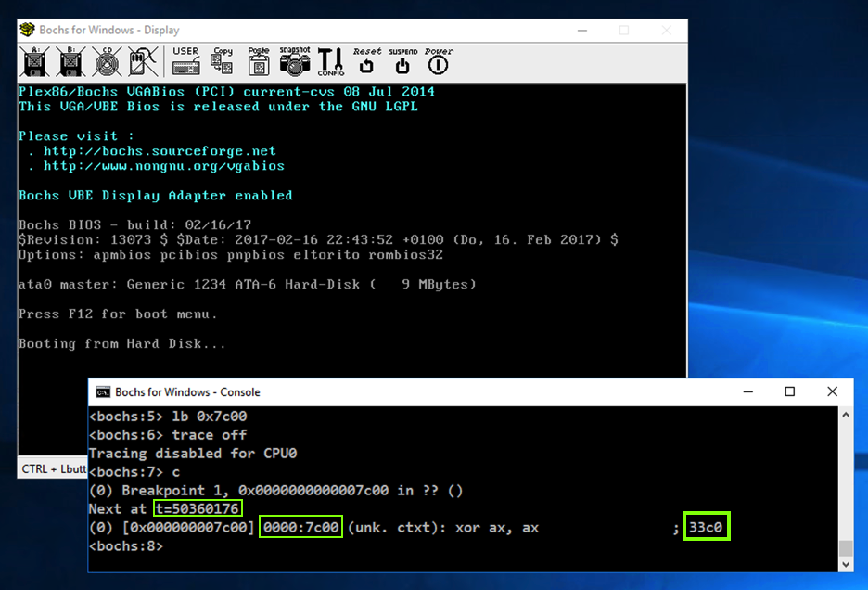Click 'CTRL + Lbutt' status bar text
Viewport: 868px width, 590px height.
click(x=54, y=469)
